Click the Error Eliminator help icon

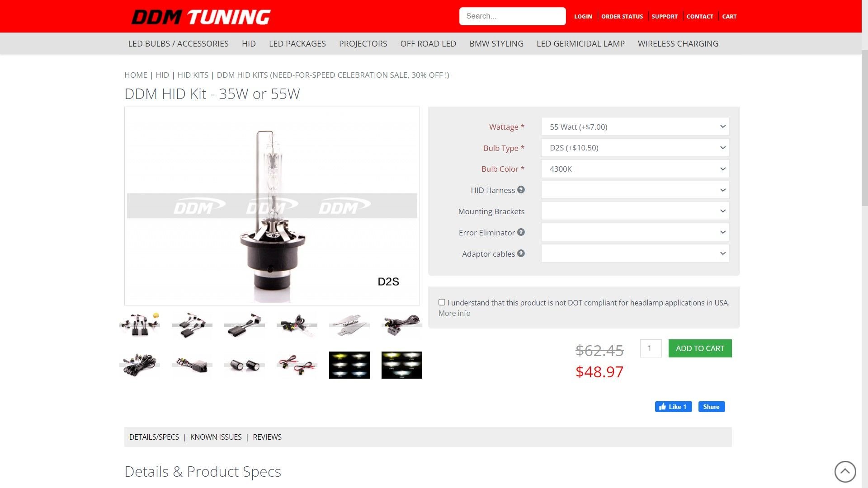[x=521, y=232]
